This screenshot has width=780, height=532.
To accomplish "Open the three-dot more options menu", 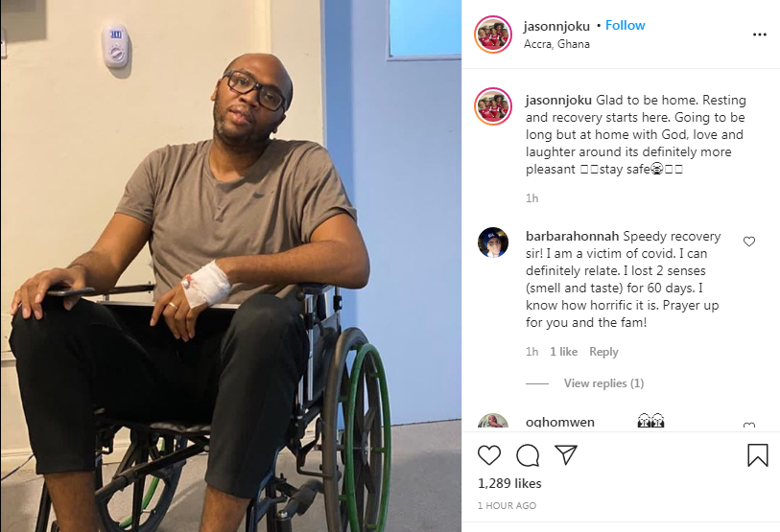I will pyautogui.click(x=760, y=35).
